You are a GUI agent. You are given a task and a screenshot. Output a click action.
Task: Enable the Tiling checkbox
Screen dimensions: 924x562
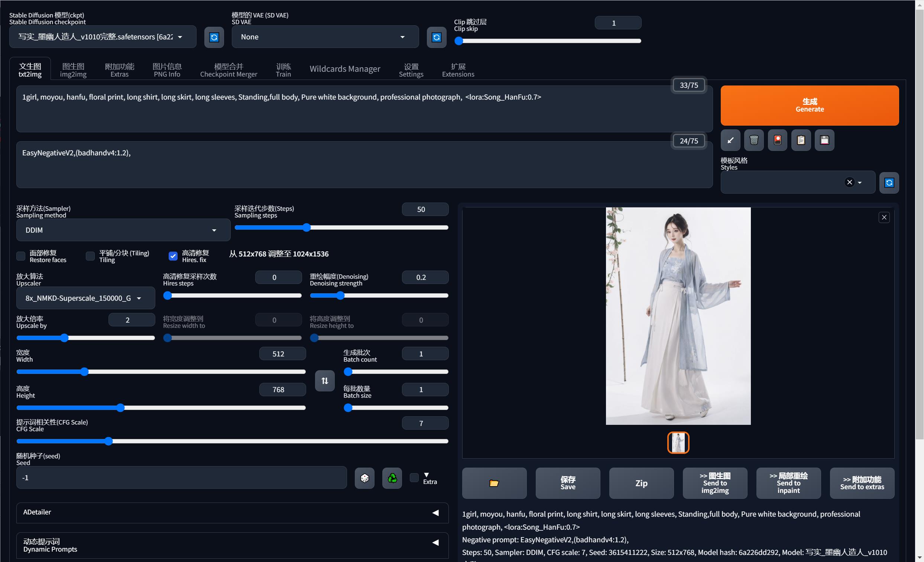(90, 256)
